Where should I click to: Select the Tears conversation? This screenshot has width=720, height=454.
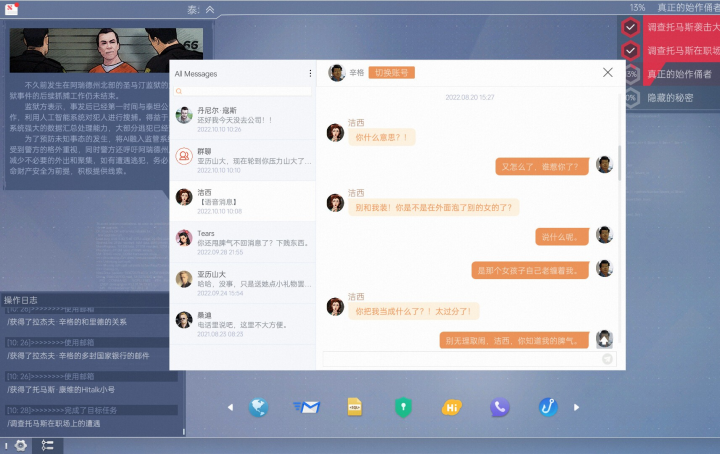pos(242,242)
